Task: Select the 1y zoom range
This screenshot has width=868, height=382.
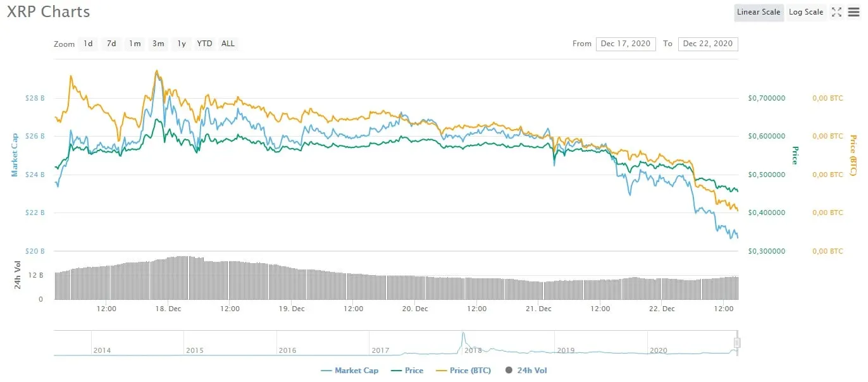Action: [x=181, y=44]
